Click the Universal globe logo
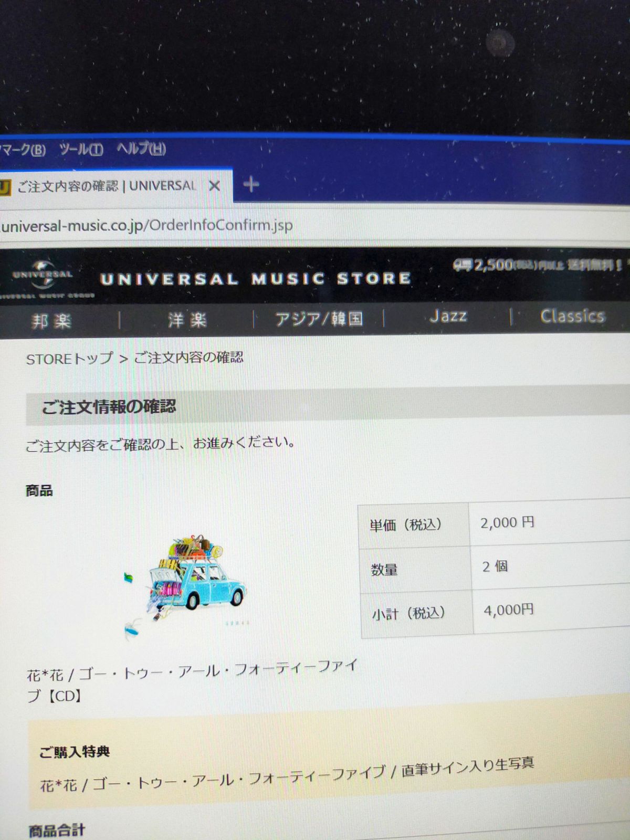Viewport: 630px width, 840px height. click(44, 275)
